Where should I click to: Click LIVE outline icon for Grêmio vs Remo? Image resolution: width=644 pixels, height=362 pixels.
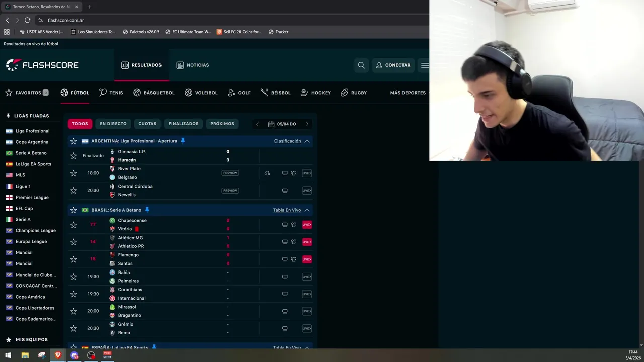pyautogui.click(x=307, y=328)
